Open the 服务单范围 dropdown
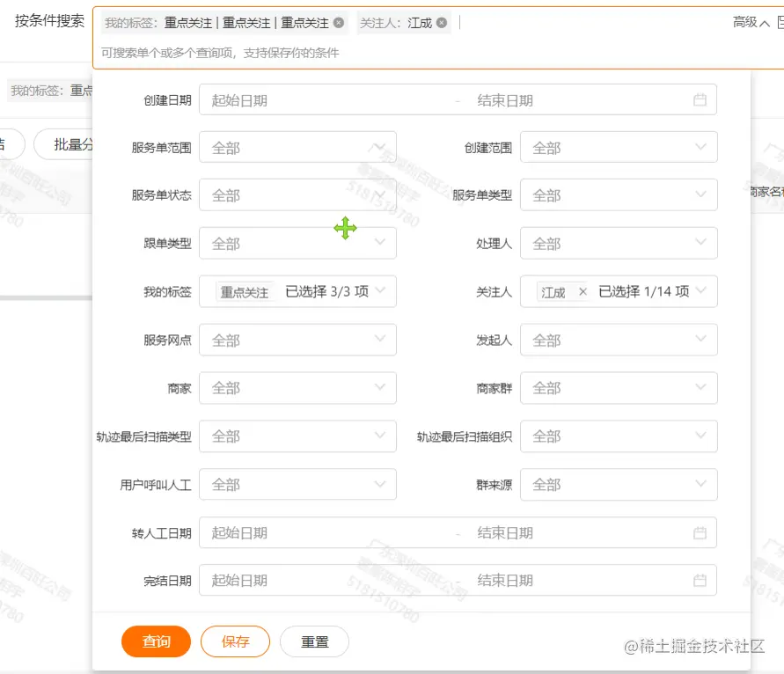This screenshot has width=784, height=674. (298, 147)
